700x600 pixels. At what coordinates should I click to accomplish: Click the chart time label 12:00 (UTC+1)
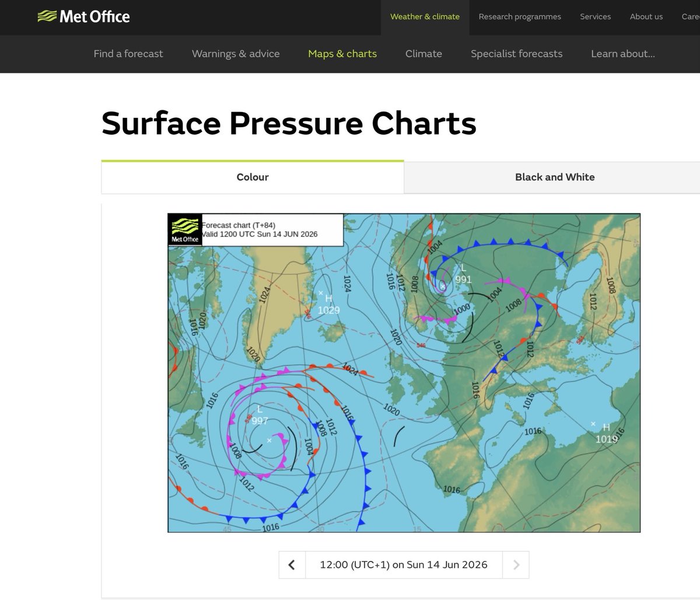click(404, 565)
